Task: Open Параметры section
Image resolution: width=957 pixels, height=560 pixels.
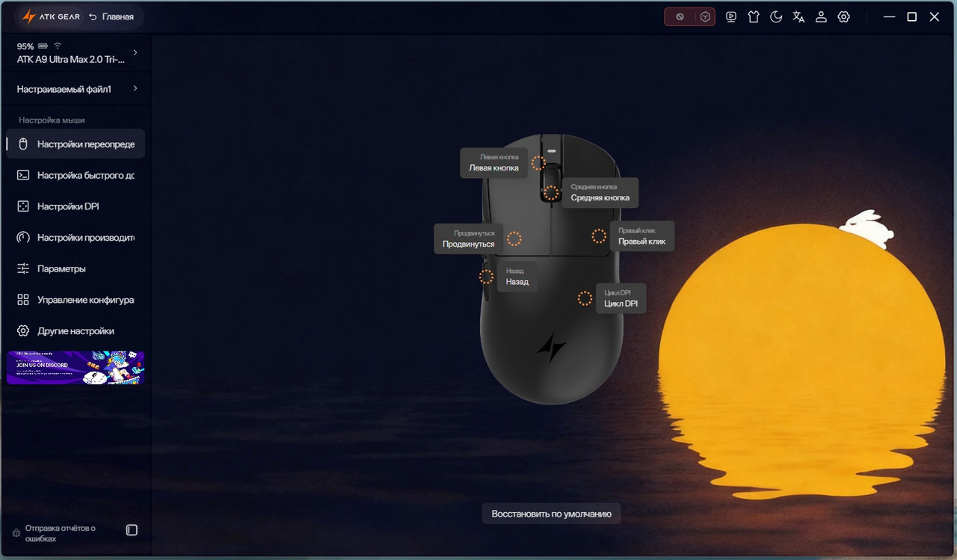Action: (x=76, y=268)
